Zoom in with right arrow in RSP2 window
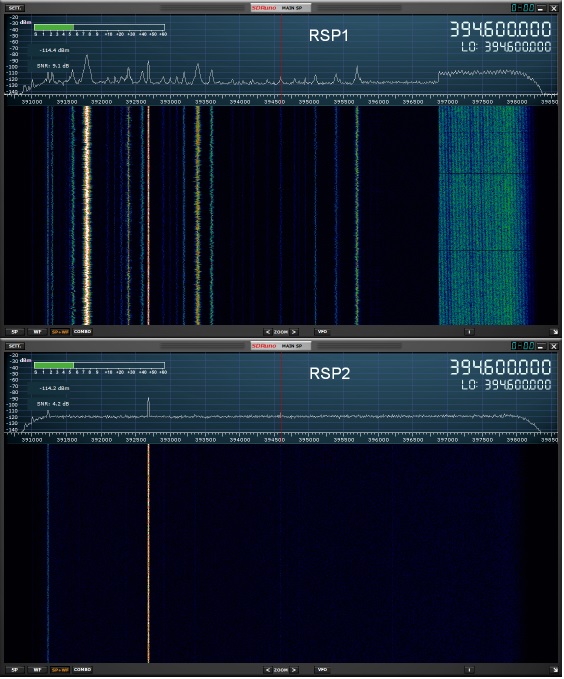Image resolution: width=564 pixels, height=679 pixels. (294, 670)
